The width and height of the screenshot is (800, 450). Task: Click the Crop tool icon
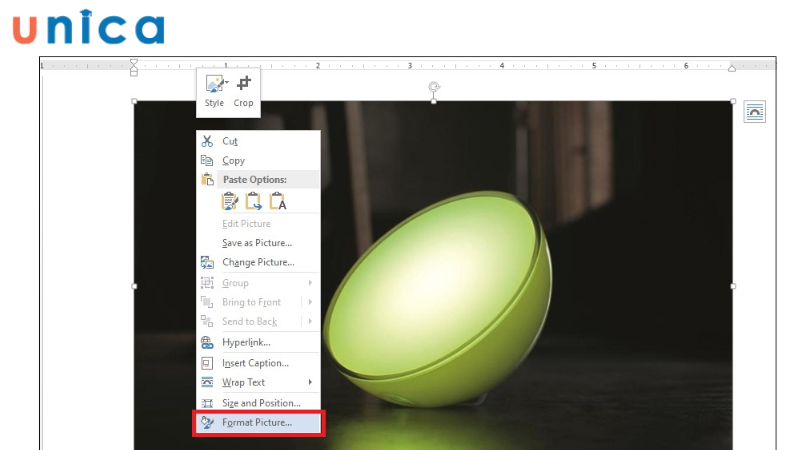tap(243, 87)
